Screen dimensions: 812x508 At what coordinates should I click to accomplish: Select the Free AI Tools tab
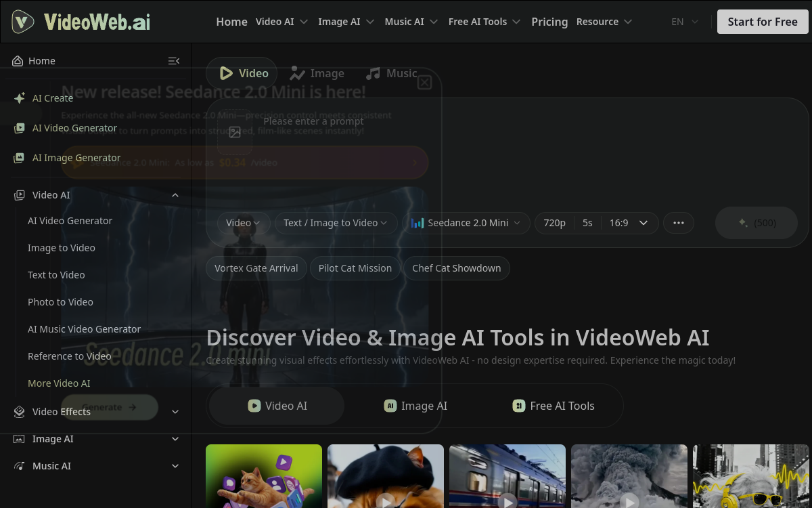(554, 406)
